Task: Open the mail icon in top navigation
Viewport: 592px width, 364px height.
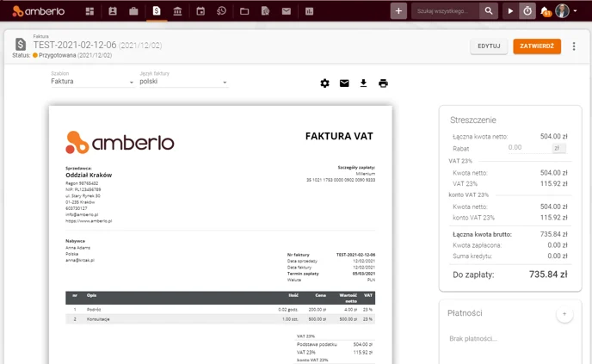Action: [x=287, y=11]
